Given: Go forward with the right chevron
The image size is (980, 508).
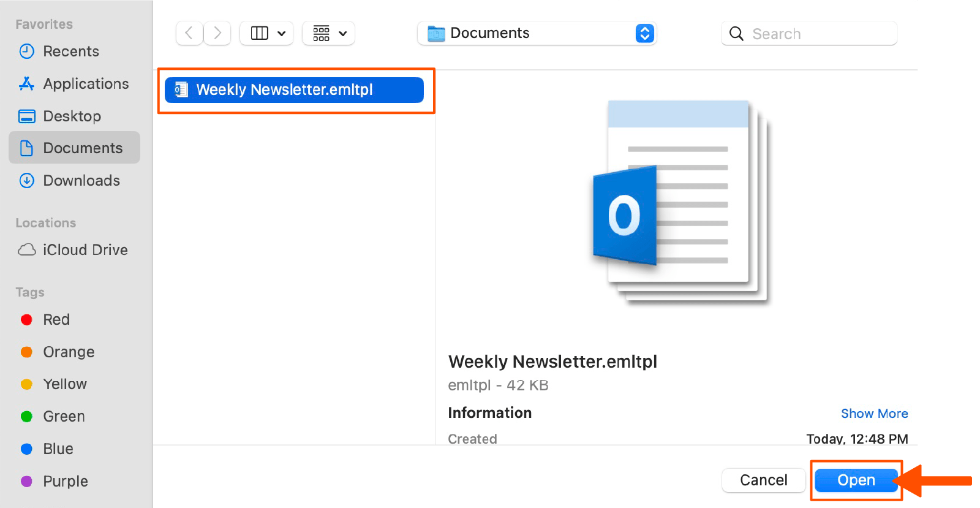Looking at the screenshot, I should [x=217, y=33].
